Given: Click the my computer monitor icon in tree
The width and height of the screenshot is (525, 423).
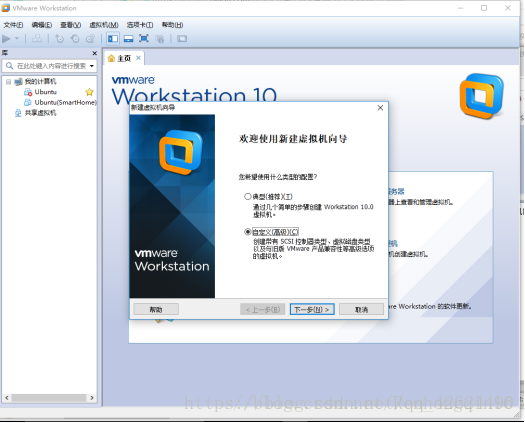Looking at the screenshot, I should tap(18, 81).
